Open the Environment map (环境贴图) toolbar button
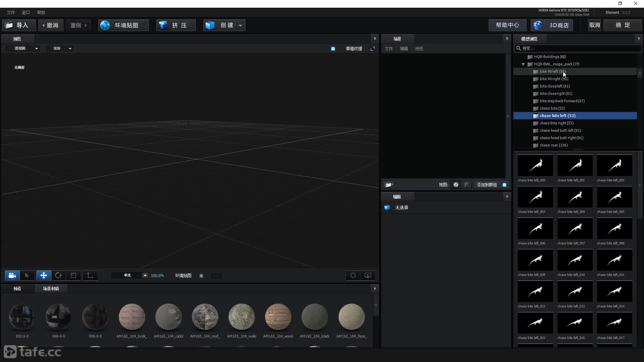This screenshot has height=362, width=644. (x=123, y=25)
